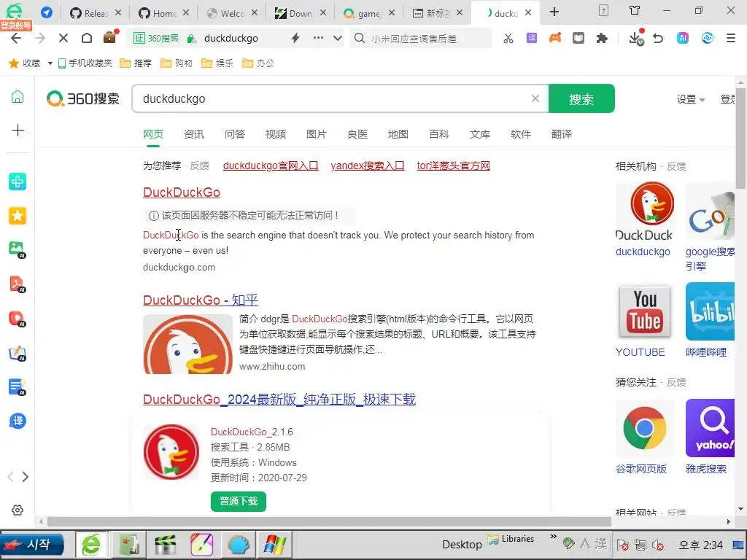
Task: Open sidebar settings gear icon
Action: [18, 510]
